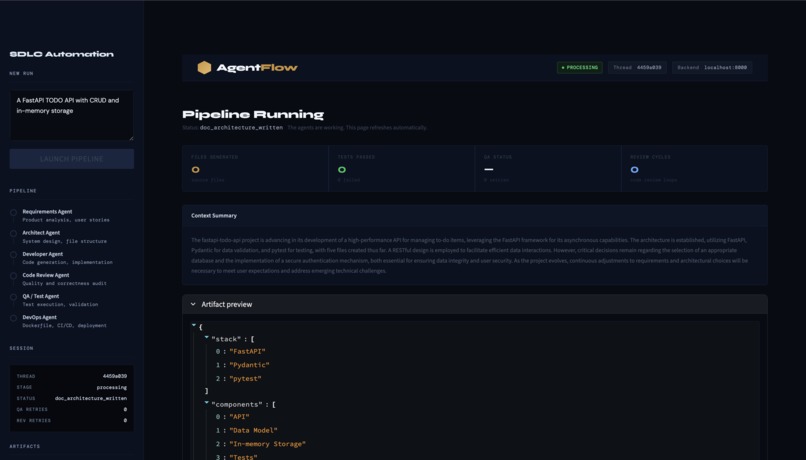Click the QA STATUS card label

click(x=498, y=157)
